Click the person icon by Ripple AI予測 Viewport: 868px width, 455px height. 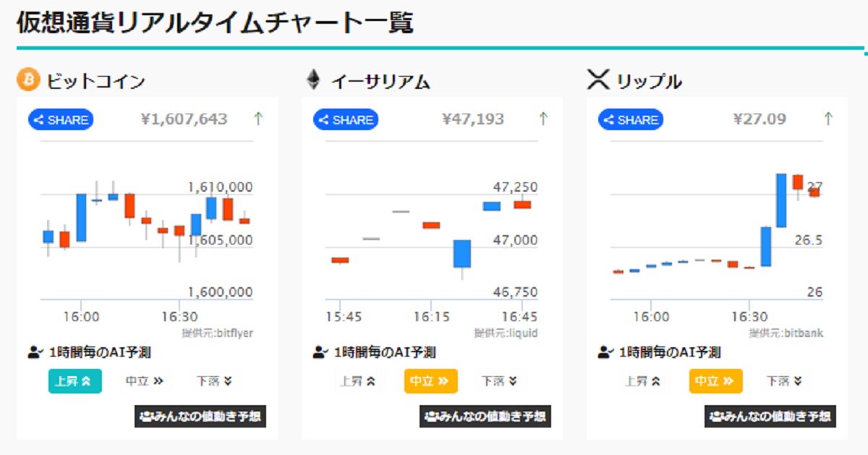coord(605,353)
